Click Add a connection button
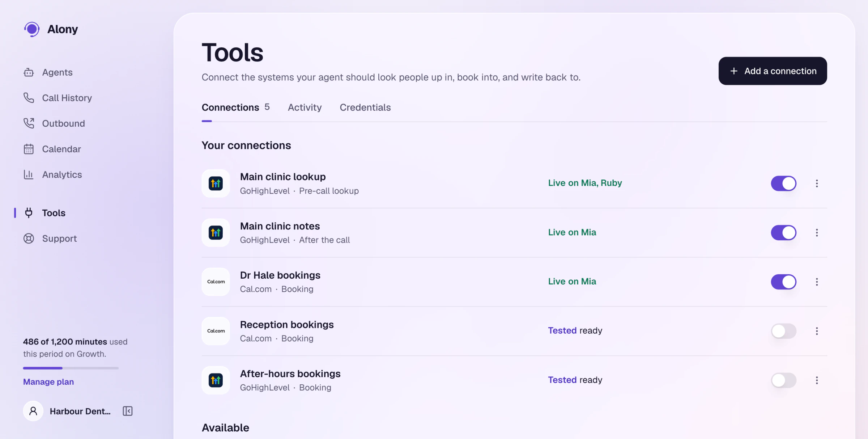Image resolution: width=868 pixels, height=439 pixels. coord(773,71)
